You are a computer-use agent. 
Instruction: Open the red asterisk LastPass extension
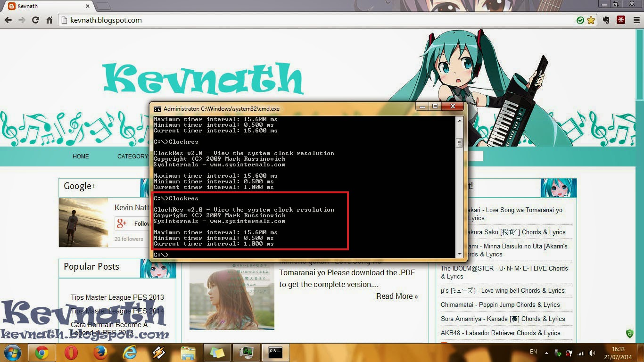pyautogui.click(x=621, y=20)
